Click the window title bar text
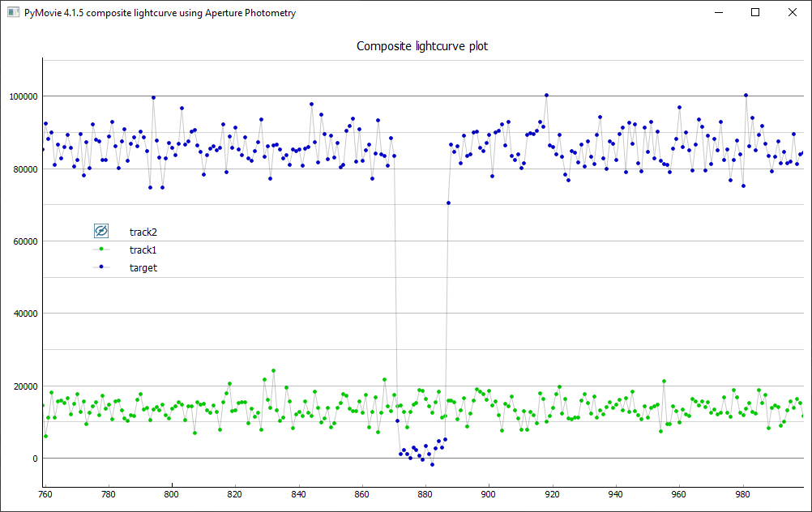812x512 pixels. (160, 13)
